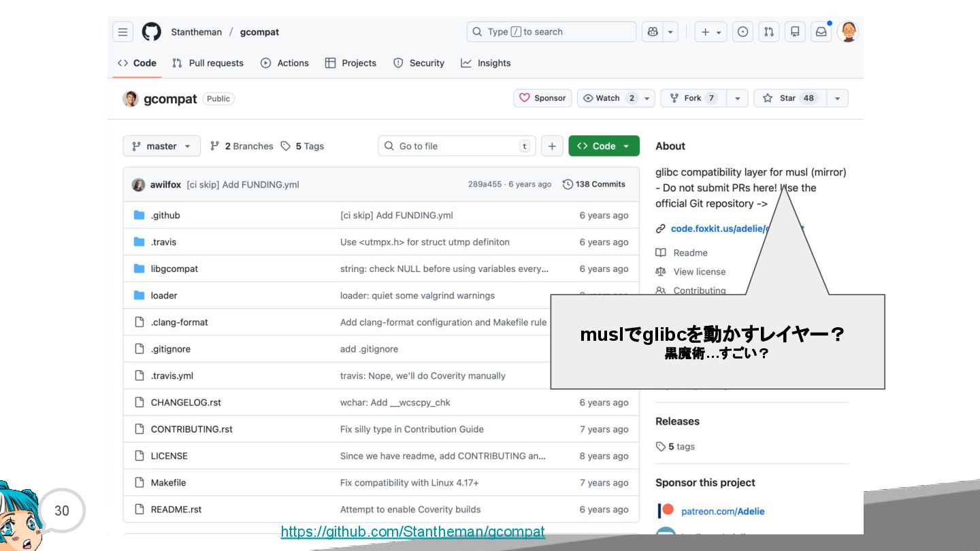Open the CHANGELOG.rst file
Screen dimensions: 980x551
(186, 402)
